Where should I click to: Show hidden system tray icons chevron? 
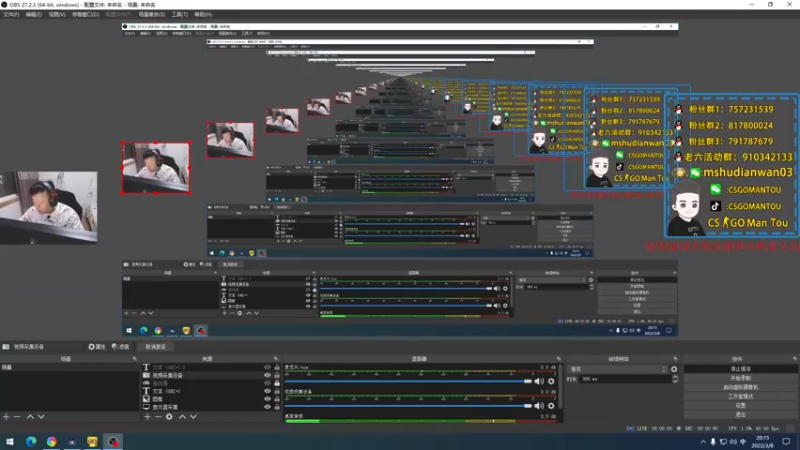point(703,441)
